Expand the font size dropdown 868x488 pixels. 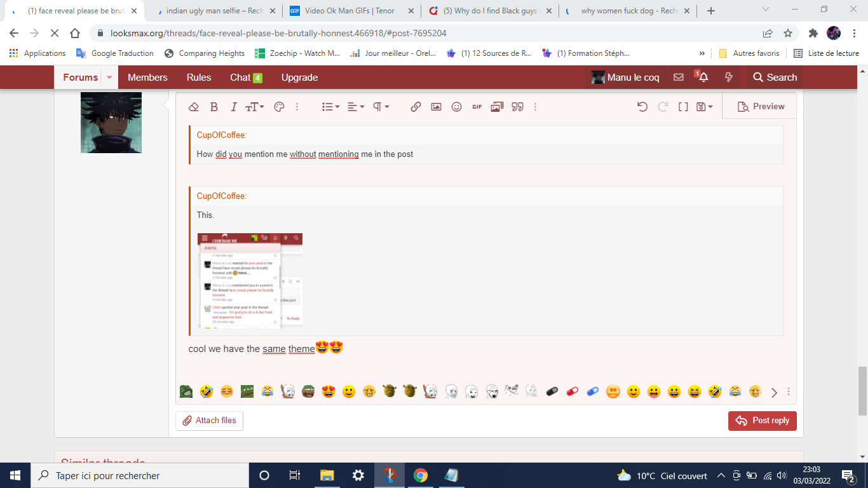tap(255, 107)
